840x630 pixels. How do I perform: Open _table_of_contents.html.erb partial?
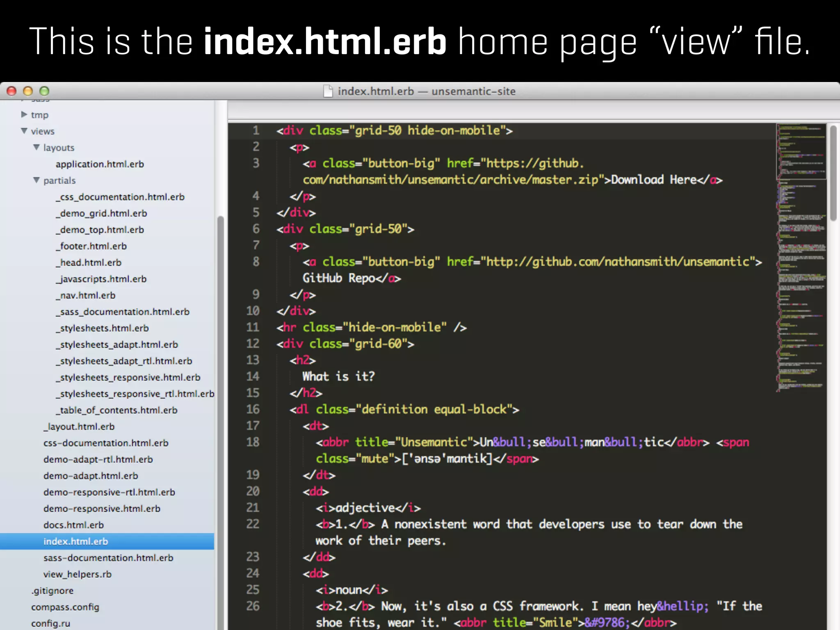pos(116,410)
